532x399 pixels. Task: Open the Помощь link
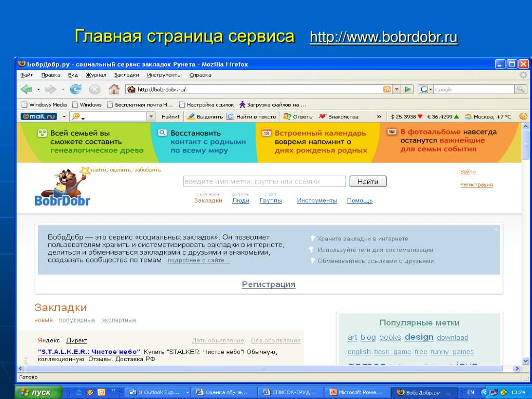coord(360,201)
